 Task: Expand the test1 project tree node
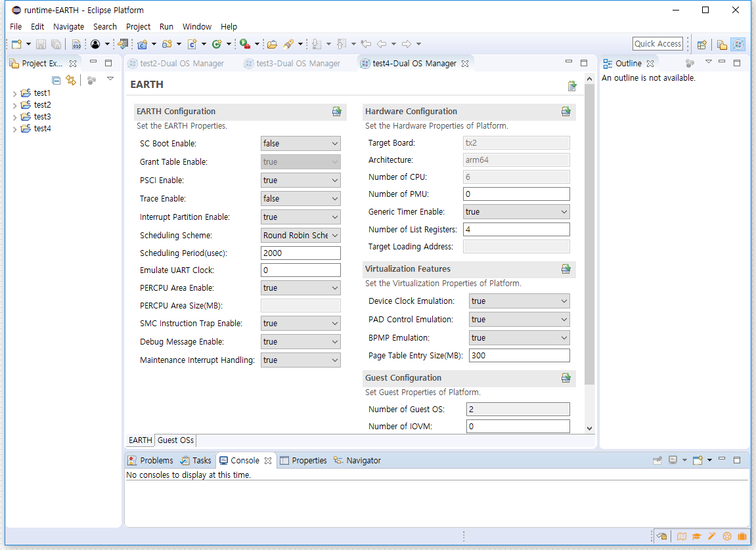tap(15, 94)
